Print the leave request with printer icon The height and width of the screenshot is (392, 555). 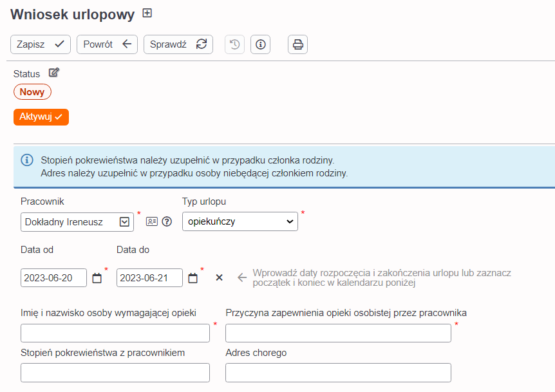(297, 44)
